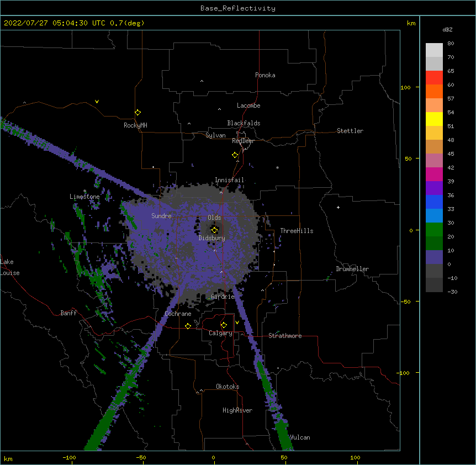Click the Vulcan town label
476x465 pixels.
[x=300, y=437]
